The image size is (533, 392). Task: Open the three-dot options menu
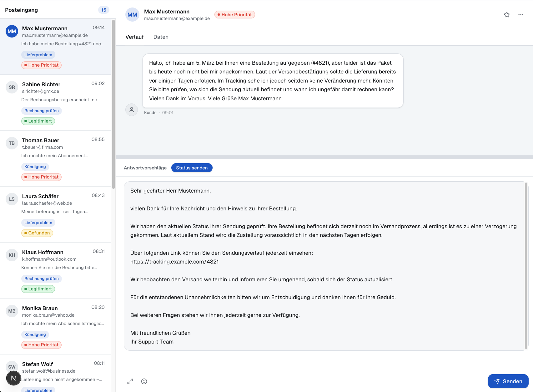tap(521, 14)
